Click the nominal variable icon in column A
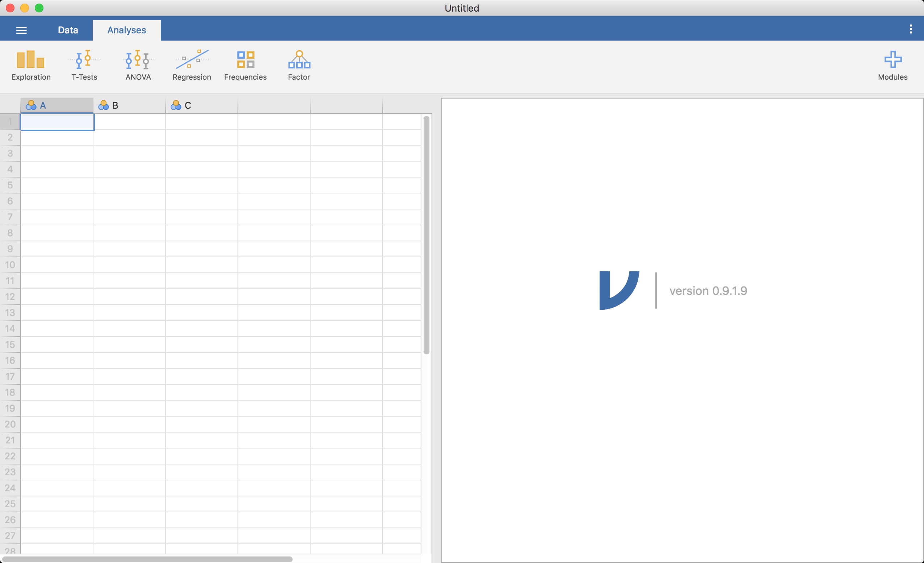The image size is (924, 563). [31, 105]
